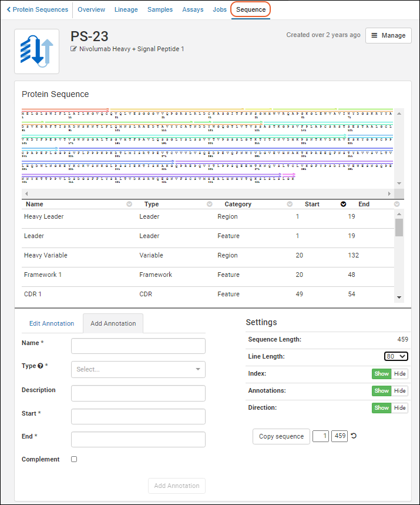Click the annotation table vertical scrollbar thumb
The image size is (420, 505).
click(399, 227)
